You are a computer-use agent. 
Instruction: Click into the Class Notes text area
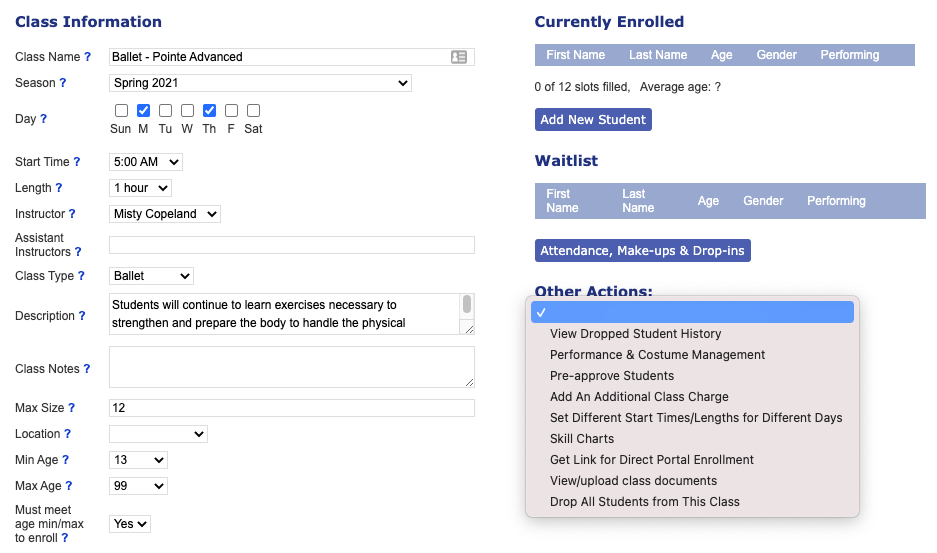291,367
